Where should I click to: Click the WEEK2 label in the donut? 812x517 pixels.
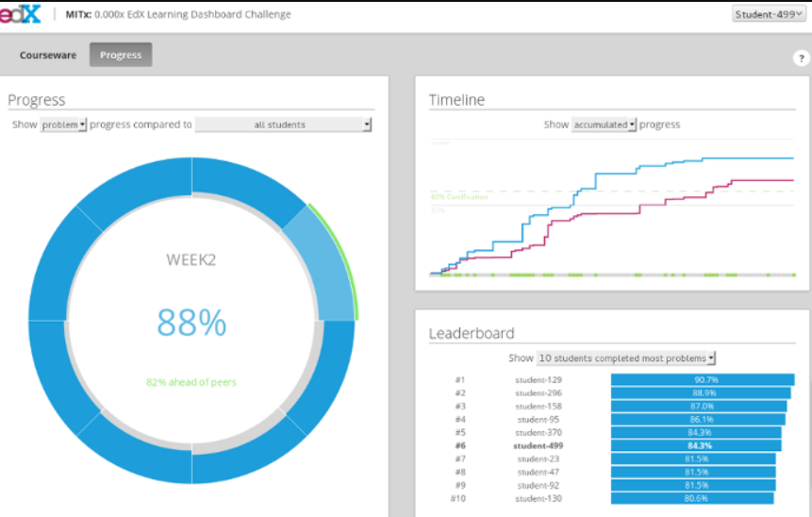[x=191, y=259]
